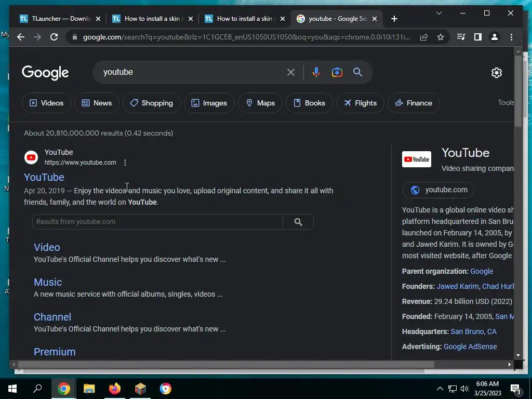Select the Videos search filter
Screen dimensions: 532x399
(46, 103)
